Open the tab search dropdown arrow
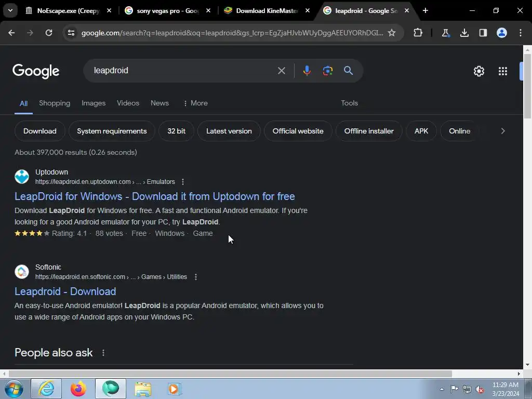The width and height of the screenshot is (532, 399). [10, 10]
